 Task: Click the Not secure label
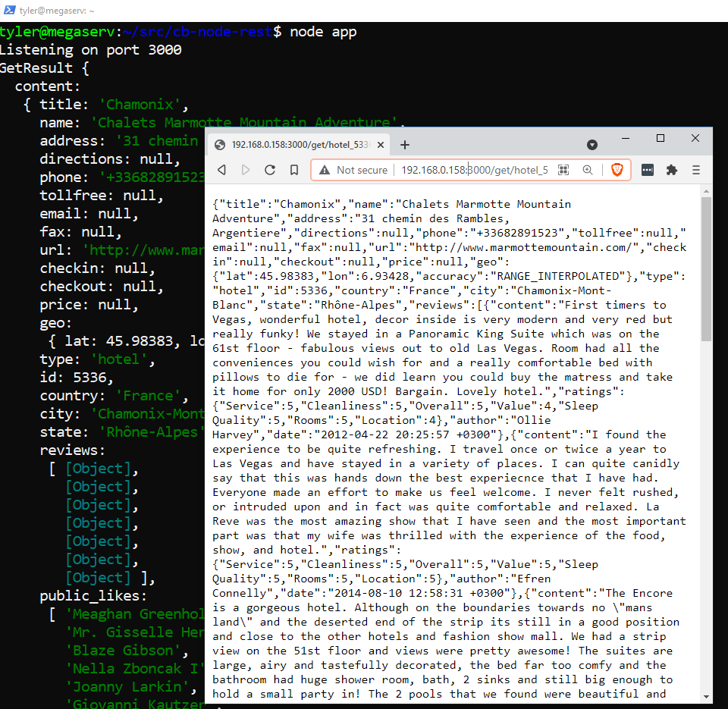point(362,170)
